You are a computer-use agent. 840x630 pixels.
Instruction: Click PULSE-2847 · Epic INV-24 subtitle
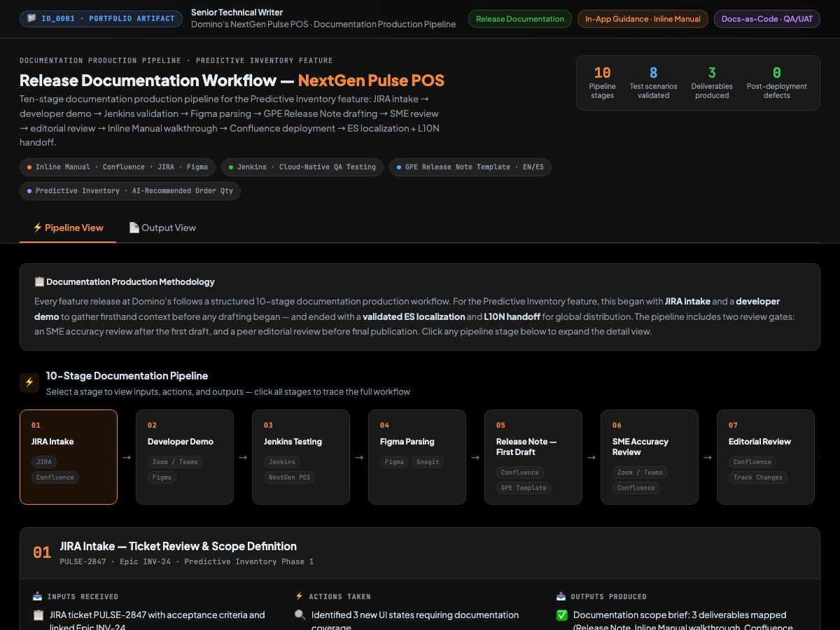[x=187, y=561]
